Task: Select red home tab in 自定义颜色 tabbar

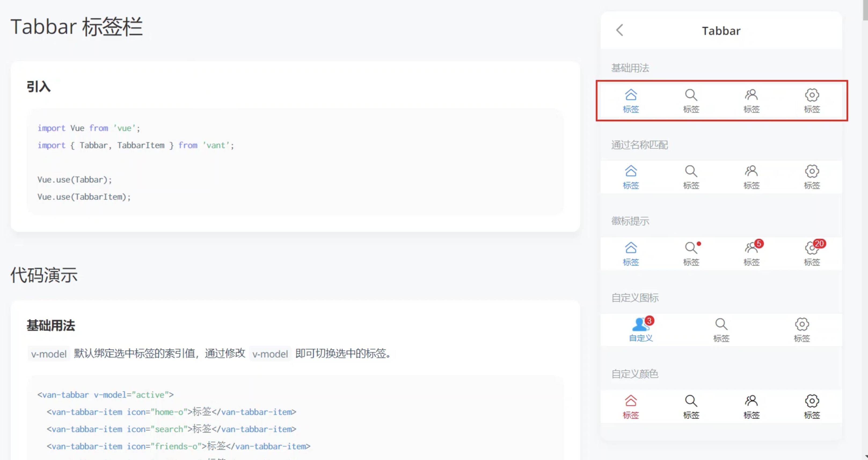Action: pos(631,406)
